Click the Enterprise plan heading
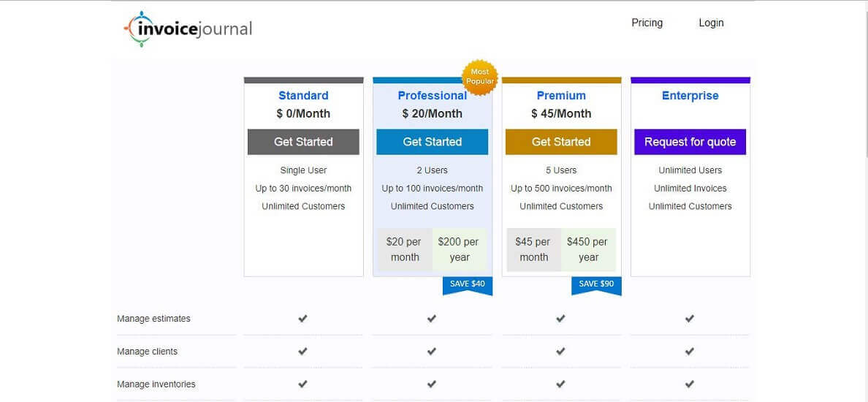The height and width of the screenshot is (402, 868). click(690, 96)
